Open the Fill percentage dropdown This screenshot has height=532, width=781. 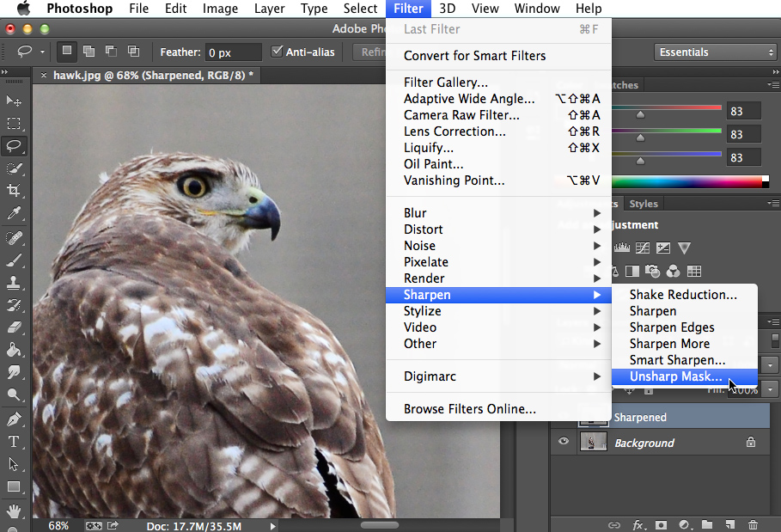768,388
